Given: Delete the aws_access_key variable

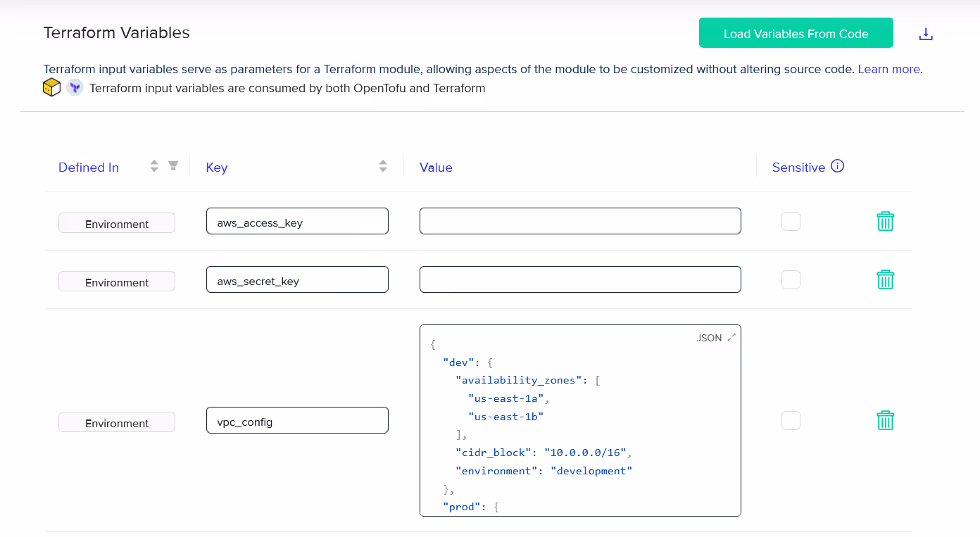Looking at the screenshot, I should click(885, 221).
